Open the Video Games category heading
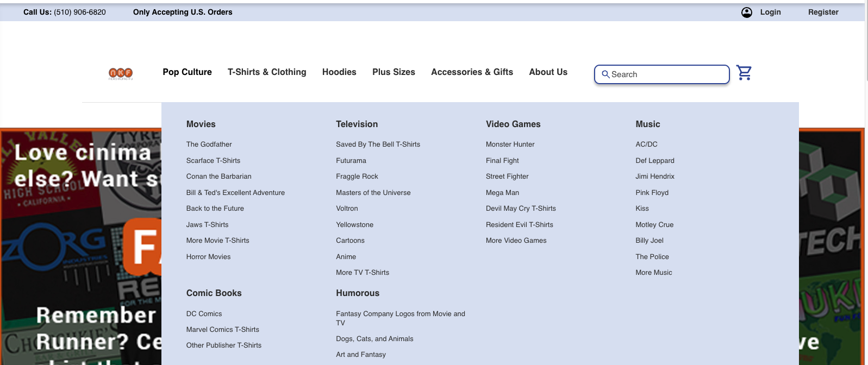Viewport: 868px width, 365px height. point(513,124)
